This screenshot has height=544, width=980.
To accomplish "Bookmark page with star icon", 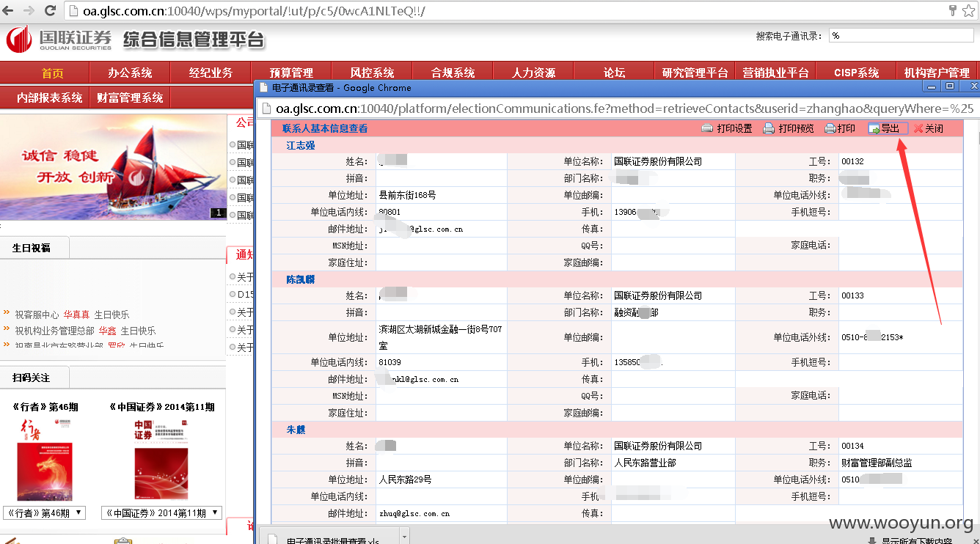I will (x=969, y=11).
